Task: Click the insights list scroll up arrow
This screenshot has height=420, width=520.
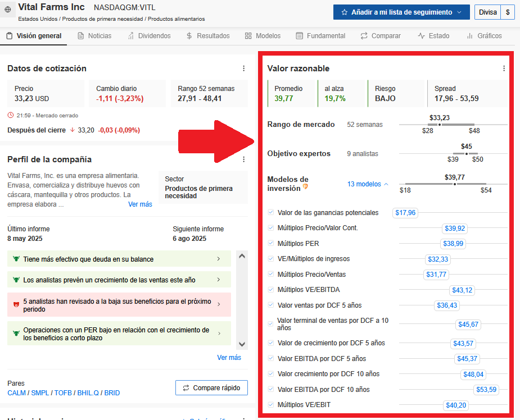Action: [x=242, y=256]
